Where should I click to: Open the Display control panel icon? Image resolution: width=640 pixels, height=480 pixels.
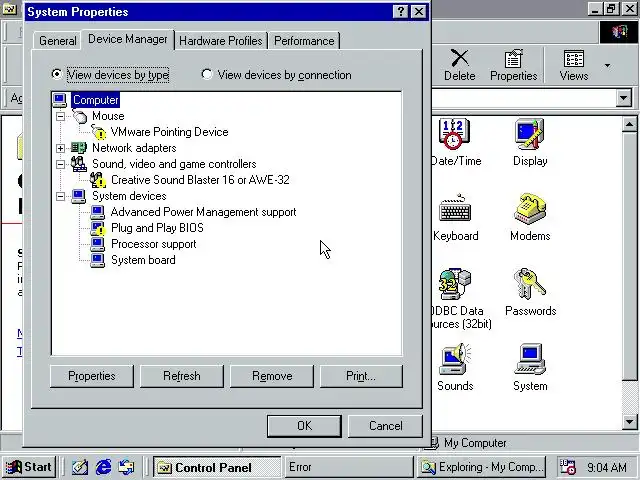click(x=530, y=134)
